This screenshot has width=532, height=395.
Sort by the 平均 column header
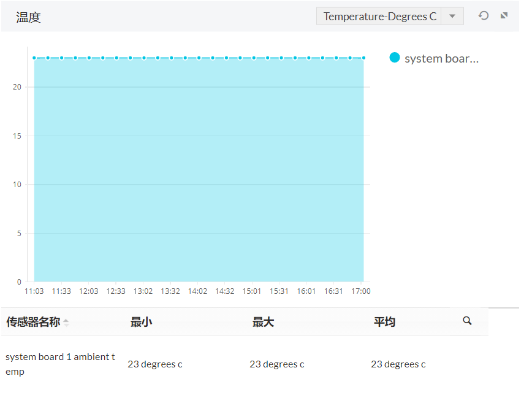coord(384,322)
